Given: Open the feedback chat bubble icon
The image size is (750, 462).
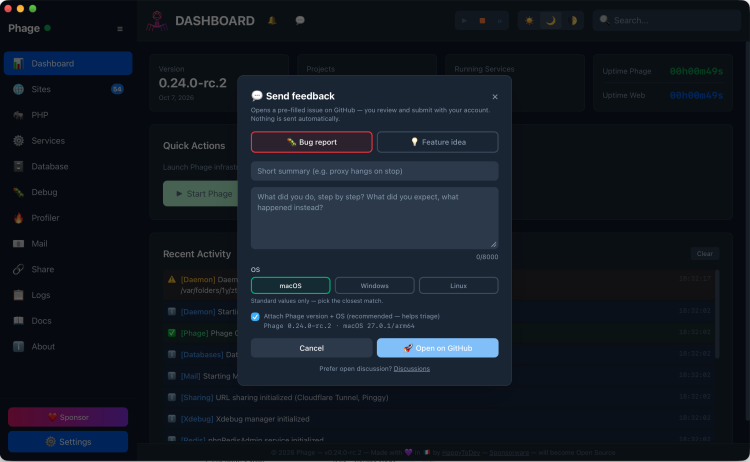Looking at the screenshot, I should 300,21.
